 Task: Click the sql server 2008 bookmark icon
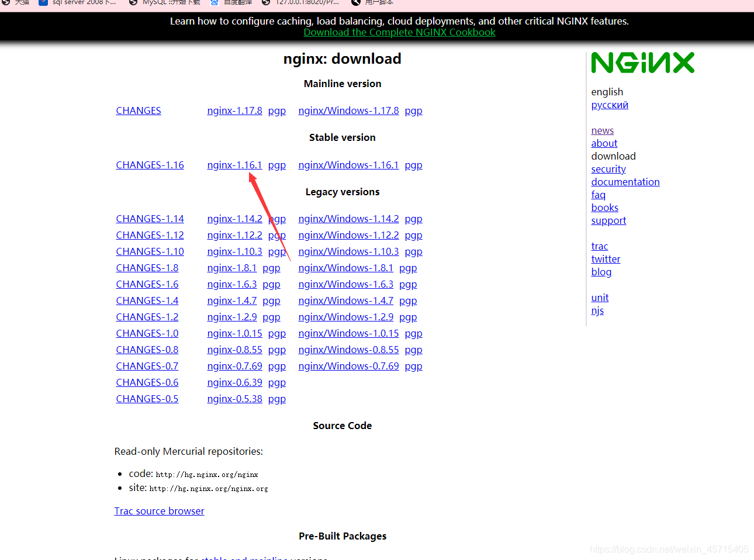pos(43,3)
